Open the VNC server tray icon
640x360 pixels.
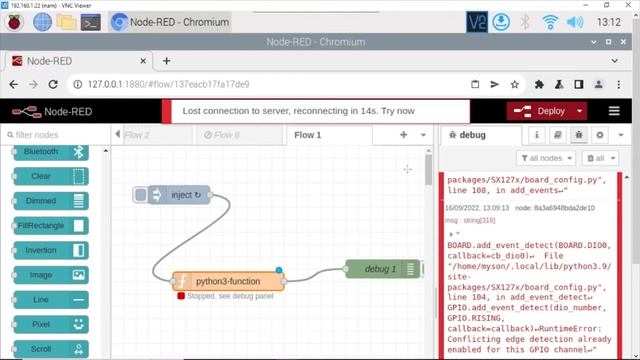(477, 22)
